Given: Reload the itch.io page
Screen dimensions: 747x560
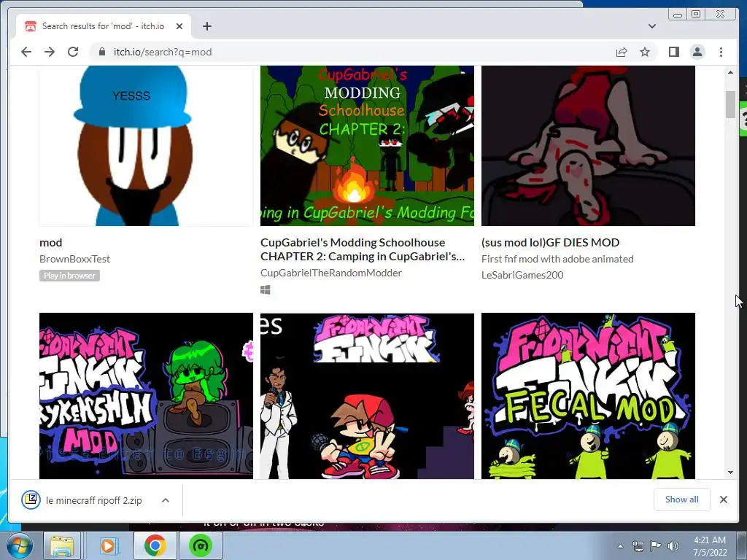Looking at the screenshot, I should pos(73,52).
